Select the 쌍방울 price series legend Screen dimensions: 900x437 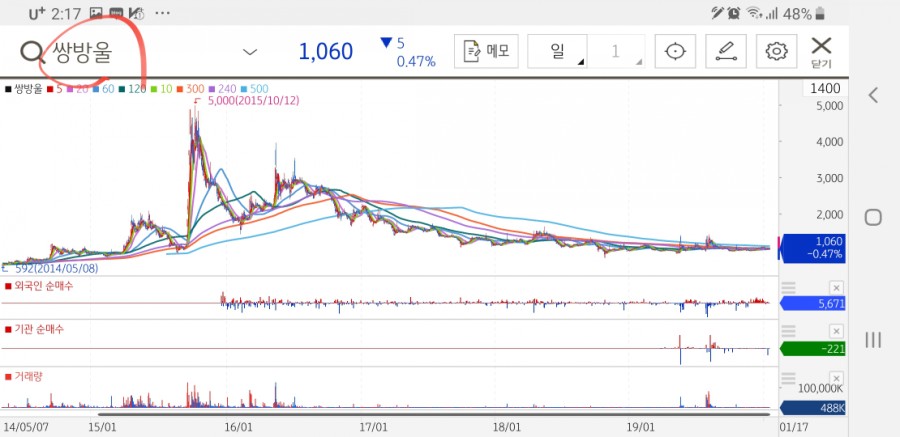[24, 89]
